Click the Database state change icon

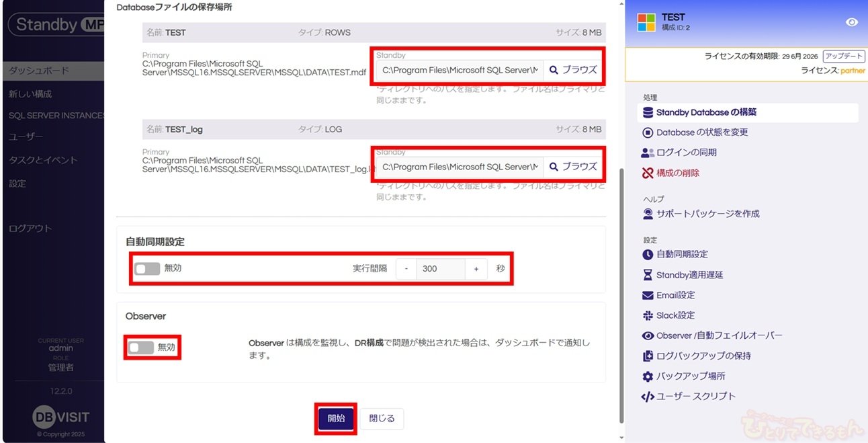pyautogui.click(x=648, y=132)
